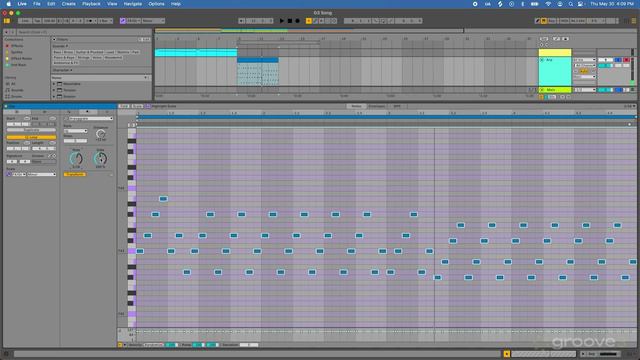Open Arp track input type dropdown
This screenshot has width=640, height=360.
point(584,60)
